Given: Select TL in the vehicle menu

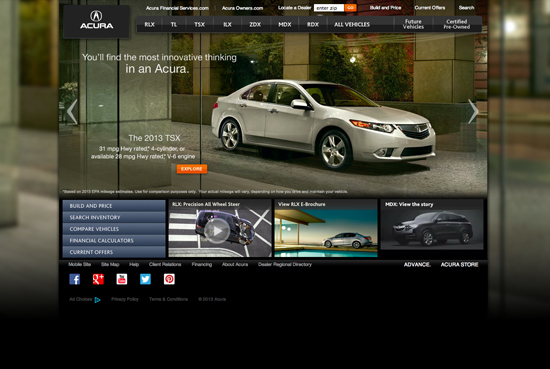Looking at the screenshot, I should pos(174,25).
